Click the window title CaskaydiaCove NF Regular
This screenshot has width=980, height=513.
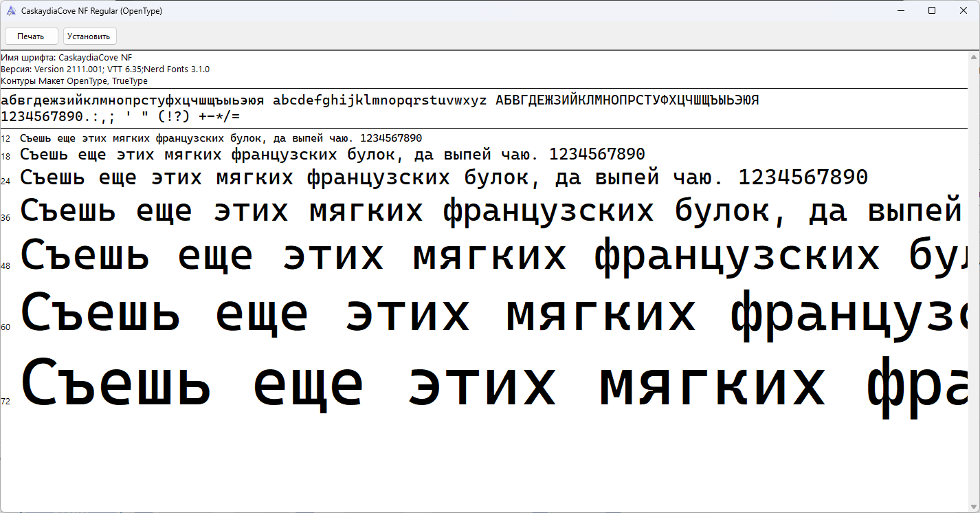[91, 11]
